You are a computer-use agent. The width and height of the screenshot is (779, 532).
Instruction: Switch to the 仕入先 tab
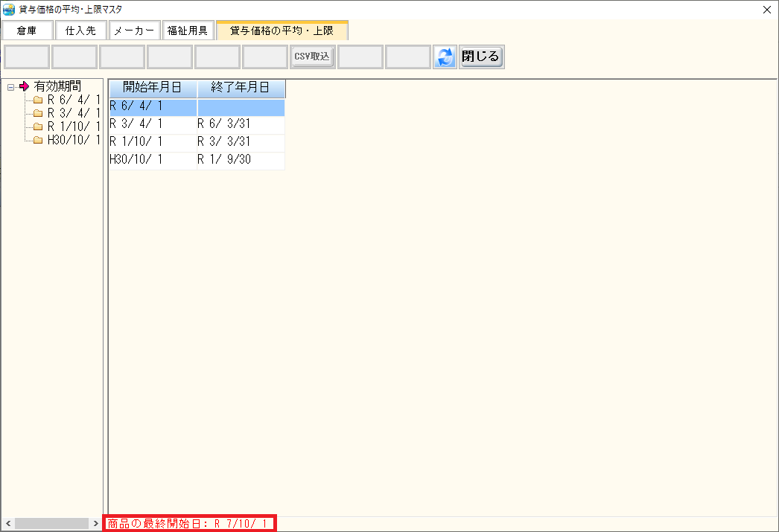pyautogui.click(x=81, y=31)
